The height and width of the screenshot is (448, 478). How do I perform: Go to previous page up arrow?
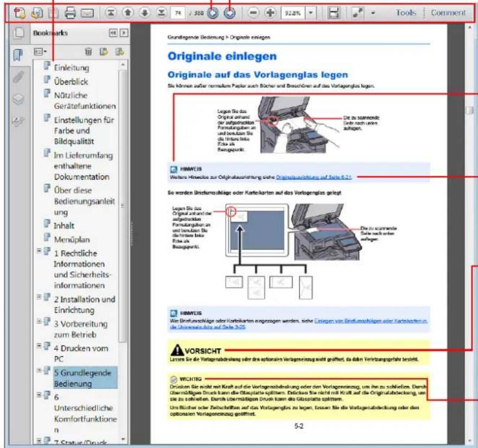click(128, 13)
